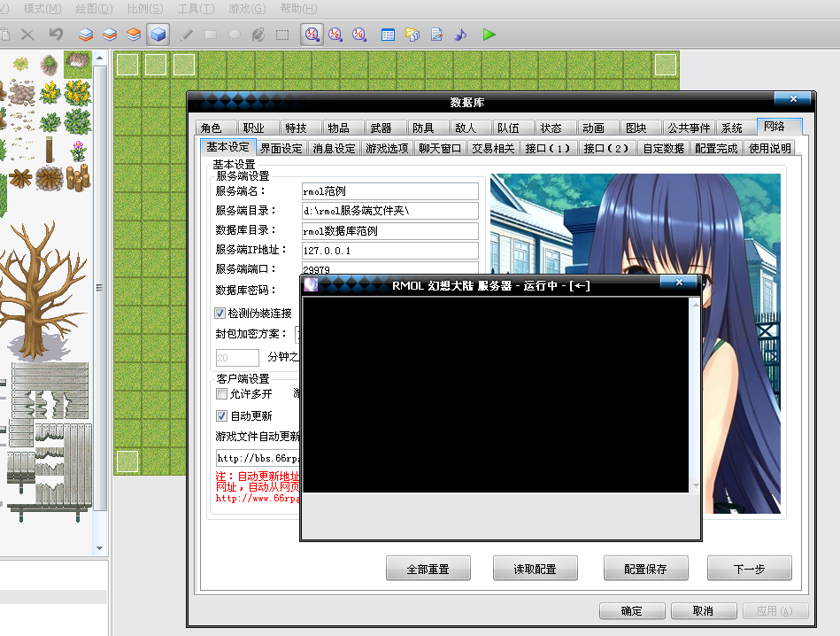Screen dimensions: 840x636
Task: Confirm with the 确定 button
Action: (x=632, y=611)
